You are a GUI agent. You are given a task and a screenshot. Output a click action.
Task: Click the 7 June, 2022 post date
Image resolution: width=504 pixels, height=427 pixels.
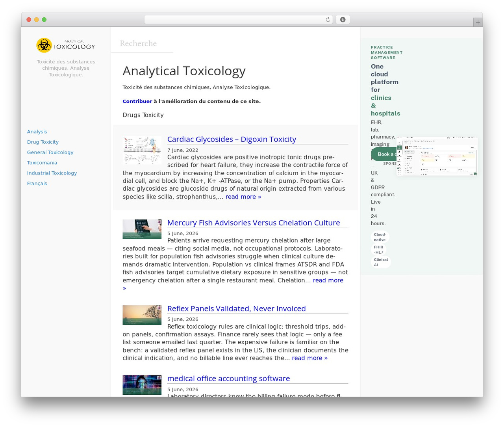(183, 150)
